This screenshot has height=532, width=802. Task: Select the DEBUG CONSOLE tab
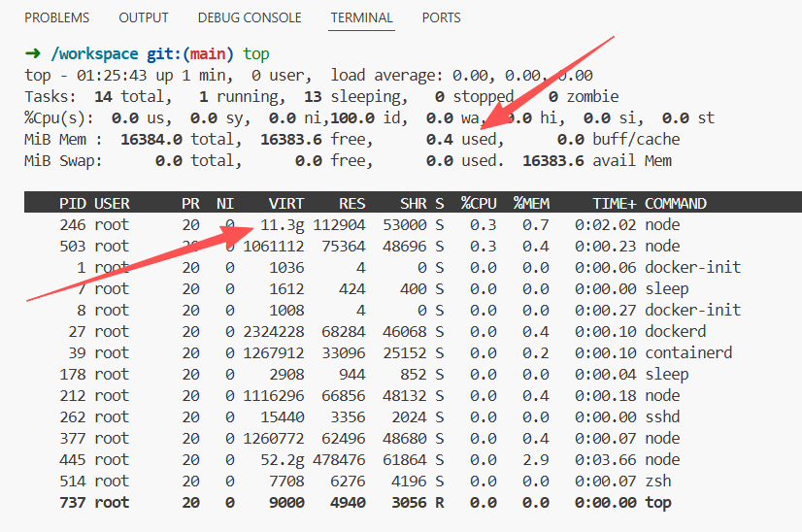pyautogui.click(x=250, y=17)
